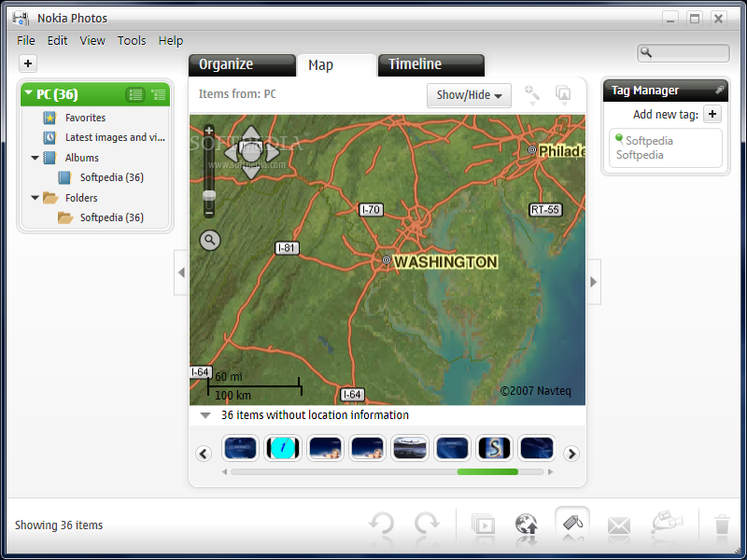Select the Softpedia (36) folder
The image size is (747, 560).
tap(111, 217)
